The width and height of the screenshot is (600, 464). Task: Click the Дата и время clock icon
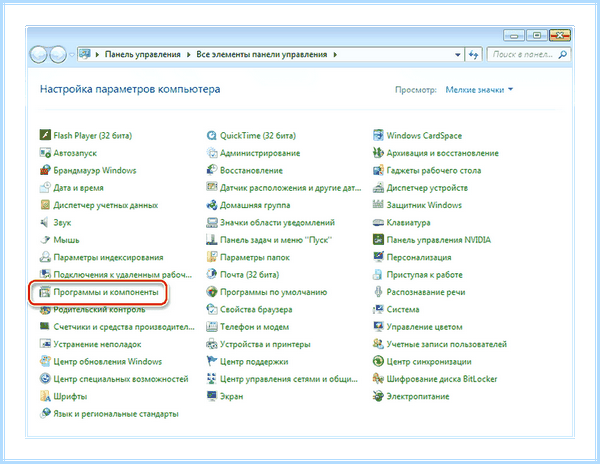point(45,187)
